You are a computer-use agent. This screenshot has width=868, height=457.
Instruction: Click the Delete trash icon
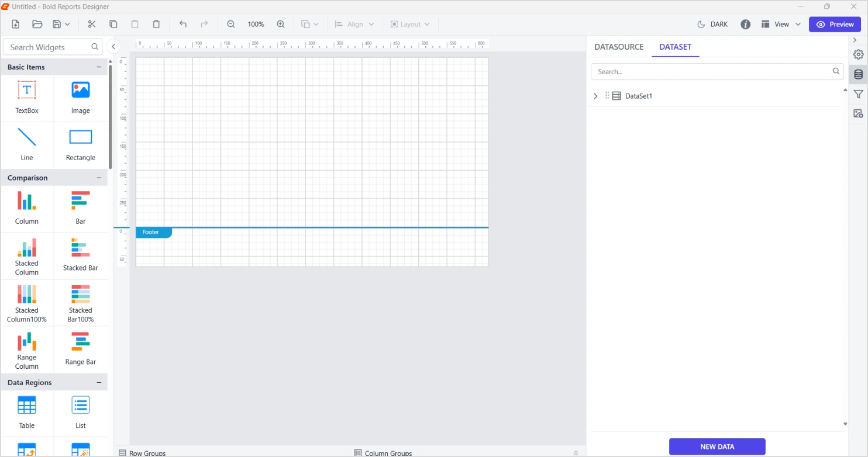[x=156, y=24]
